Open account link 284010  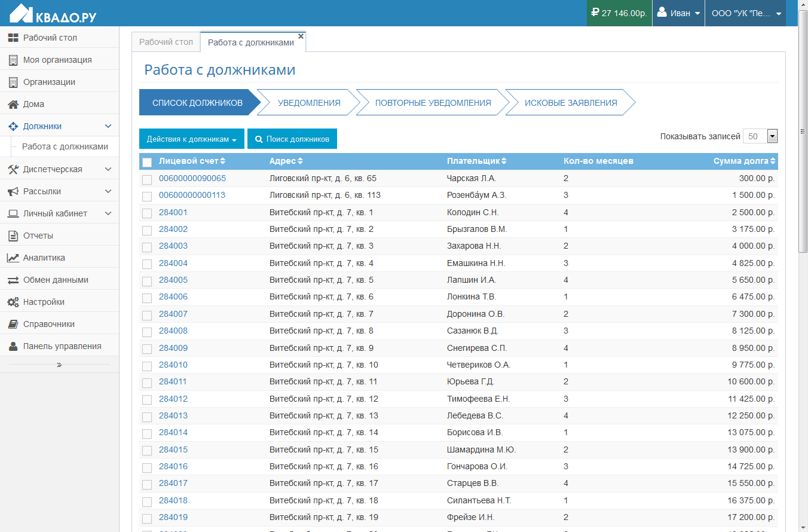pyautogui.click(x=173, y=365)
